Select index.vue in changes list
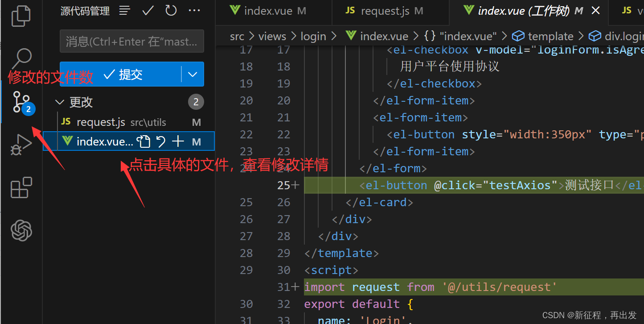Image resolution: width=644 pixels, height=324 pixels. [x=129, y=141]
